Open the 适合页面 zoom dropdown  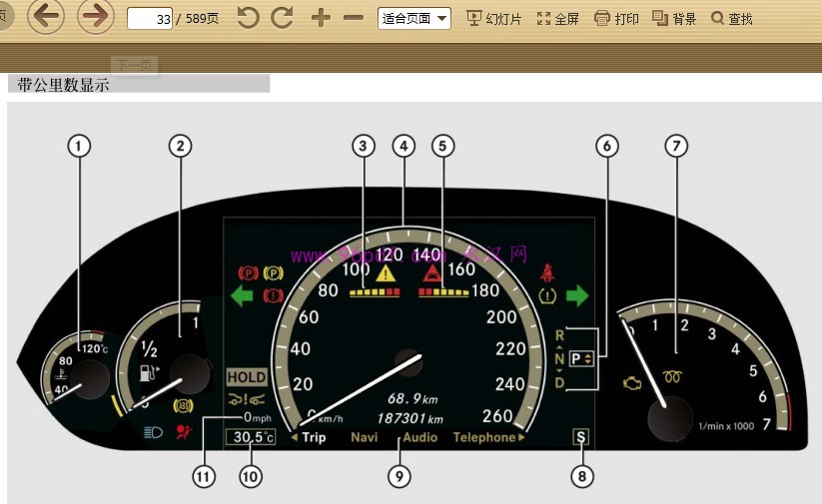414,19
